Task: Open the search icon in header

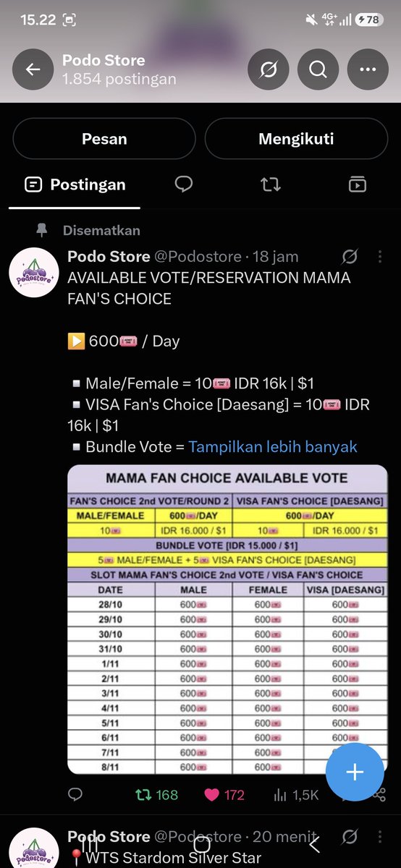Action: 318,69
